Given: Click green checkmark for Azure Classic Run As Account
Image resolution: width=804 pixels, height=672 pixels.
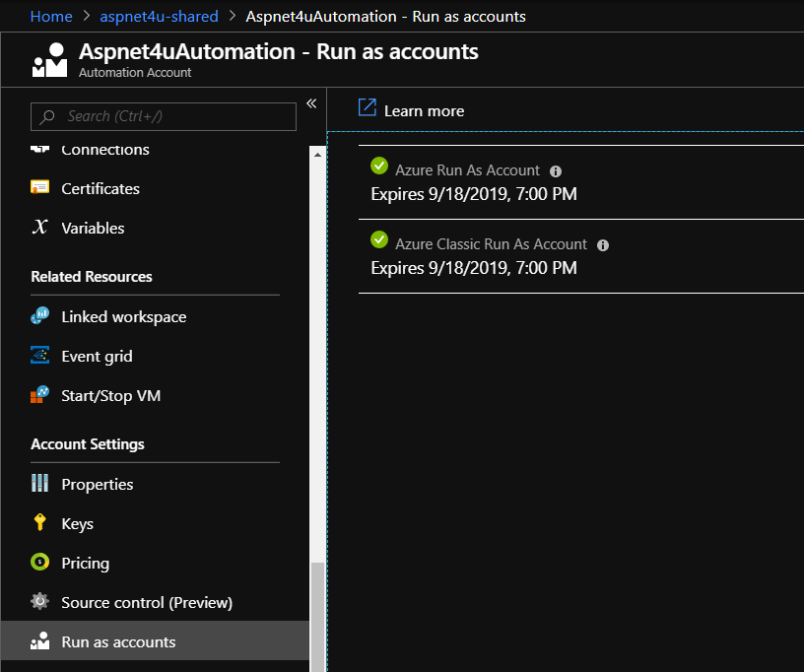Looking at the screenshot, I should (379, 239).
